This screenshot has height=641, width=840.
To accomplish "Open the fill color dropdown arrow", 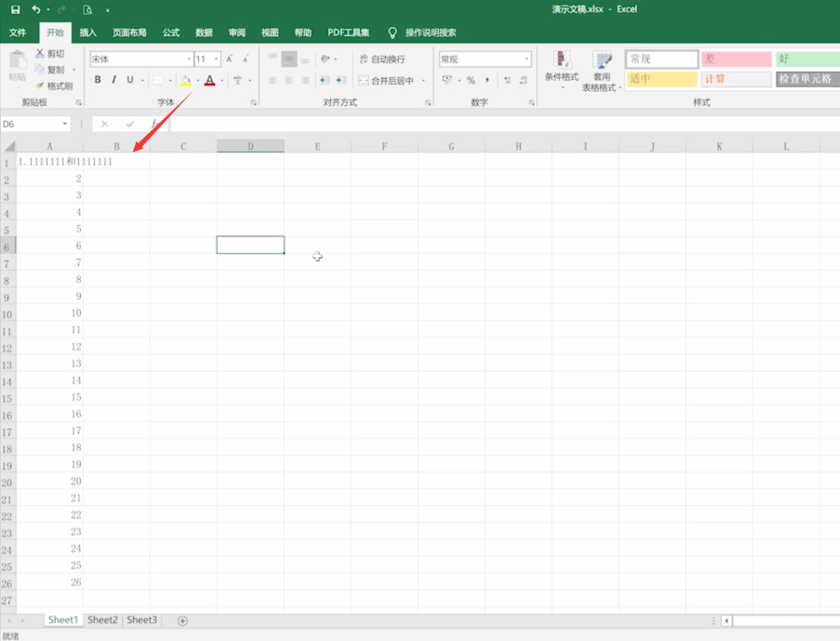I will click(x=198, y=81).
